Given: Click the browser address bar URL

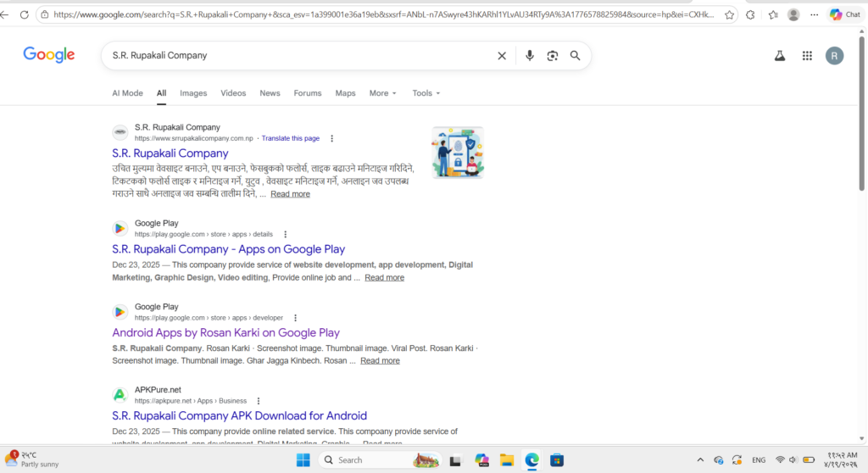Looking at the screenshot, I should pos(384,15).
